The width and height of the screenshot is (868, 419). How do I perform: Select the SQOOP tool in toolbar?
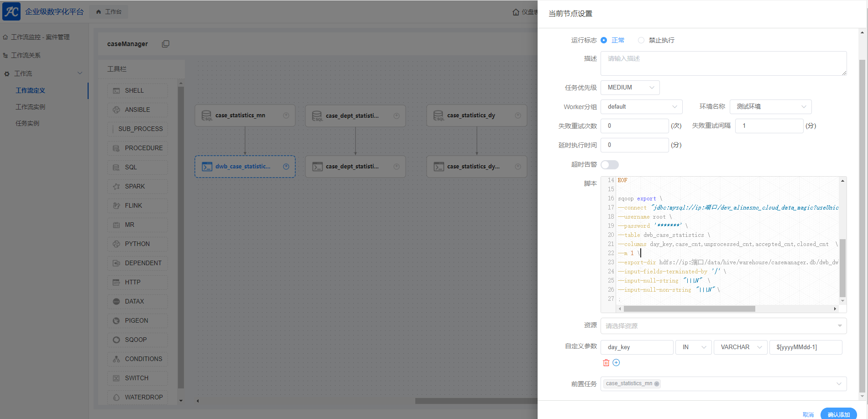136,340
